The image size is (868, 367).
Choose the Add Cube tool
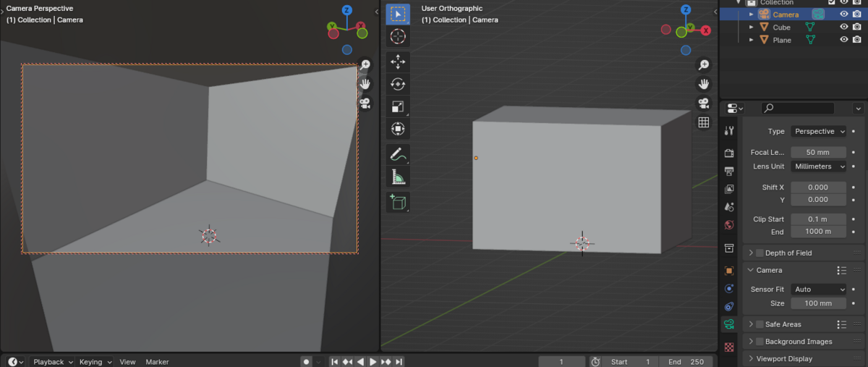[x=398, y=202]
